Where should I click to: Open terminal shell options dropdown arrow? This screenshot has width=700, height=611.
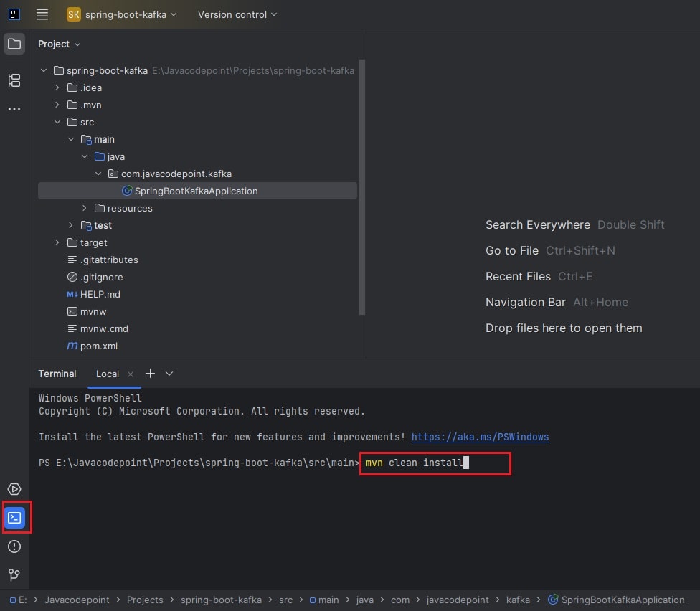pyautogui.click(x=169, y=374)
